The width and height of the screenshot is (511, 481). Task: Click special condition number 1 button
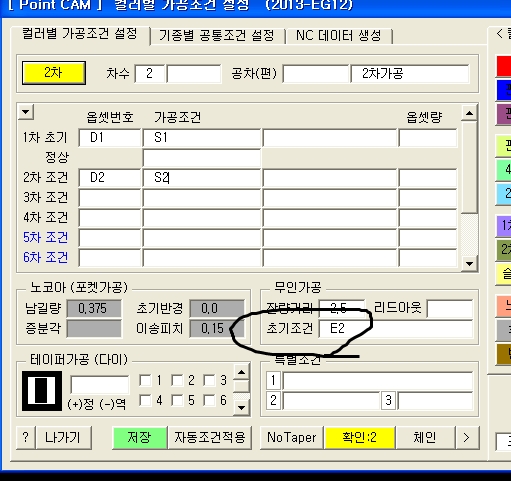(x=273, y=380)
